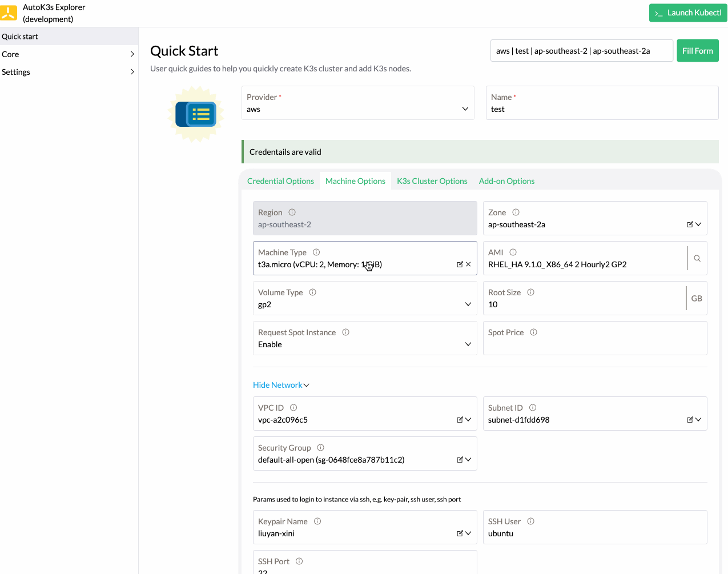Click the Security Group edit icon

click(459, 459)
